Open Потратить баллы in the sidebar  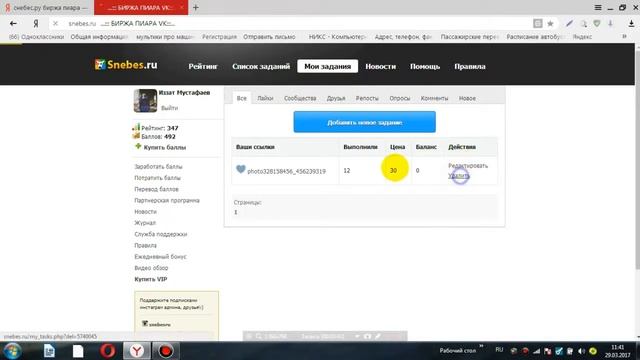158,178
